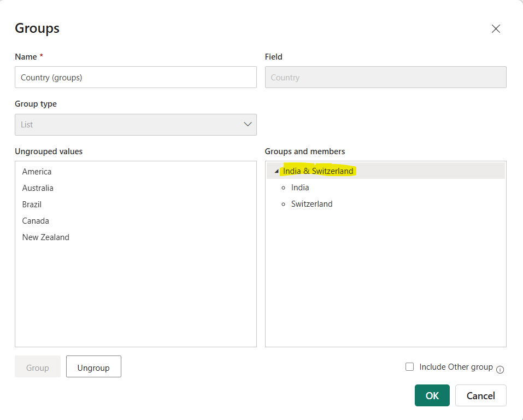Click the Name field showing Country (groups)
Viewport: 523px width, 420px height.
[136, 77]
